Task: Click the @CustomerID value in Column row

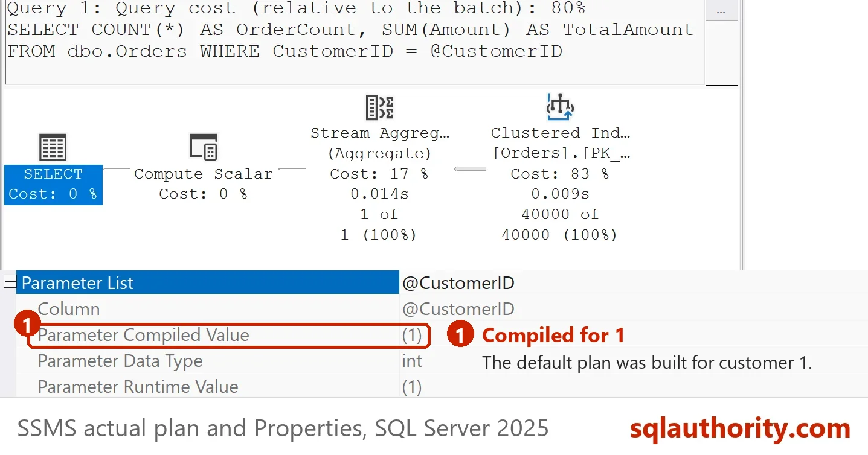Action: pyautogui.click(x=458, y=309)
